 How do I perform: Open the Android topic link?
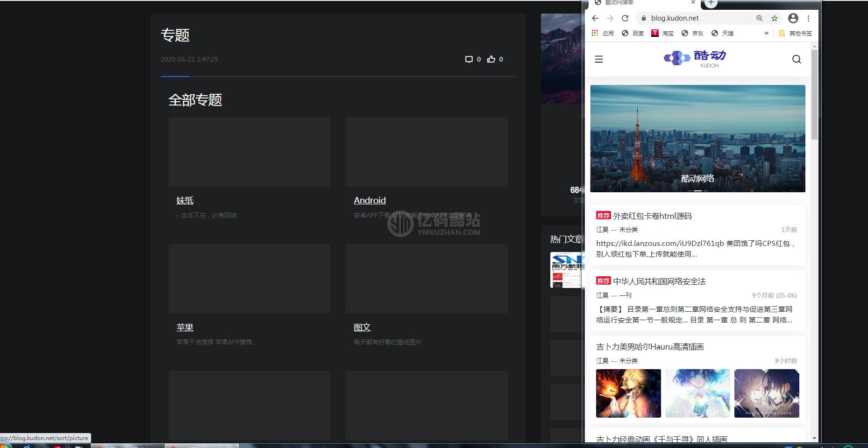370,200
